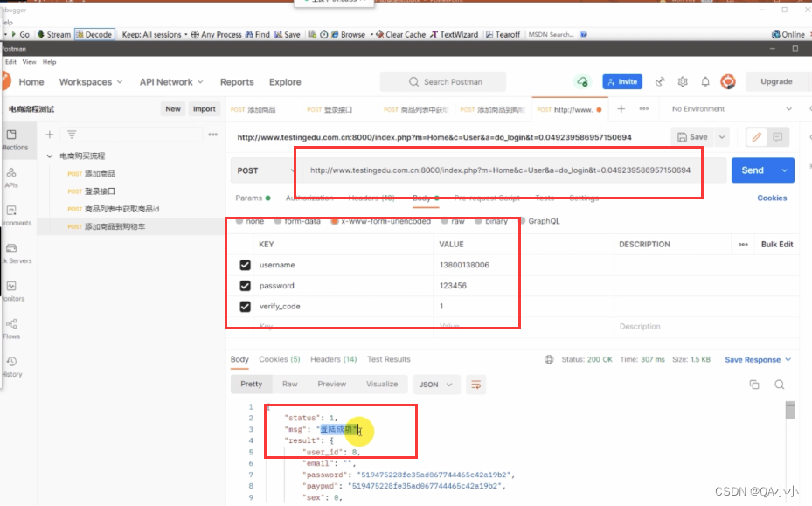Image resolution: width=812 pixels, height=506 pixels.
Task: Open the History sidebar panel
Action: pyautogui.click(x=11, y=367)
